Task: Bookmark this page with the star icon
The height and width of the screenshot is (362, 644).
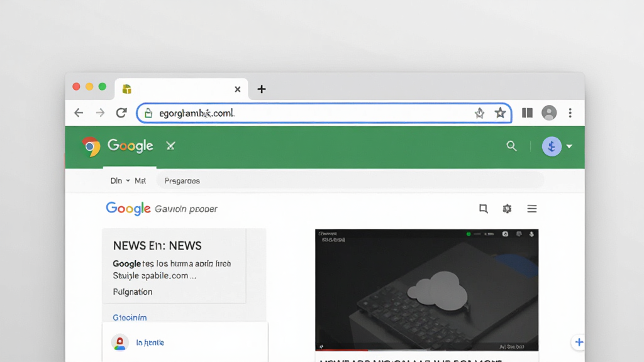Action: pyautogui.click(x=500, y=113)
